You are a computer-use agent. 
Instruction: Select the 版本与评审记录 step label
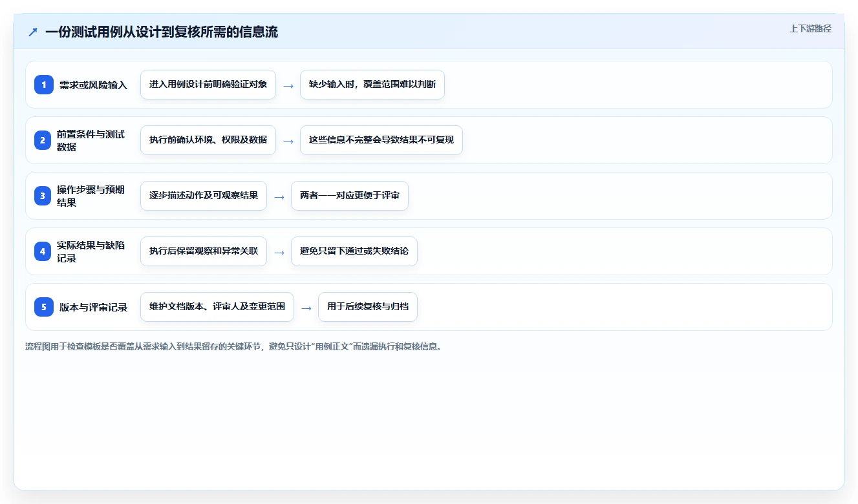tap(94, 307)
